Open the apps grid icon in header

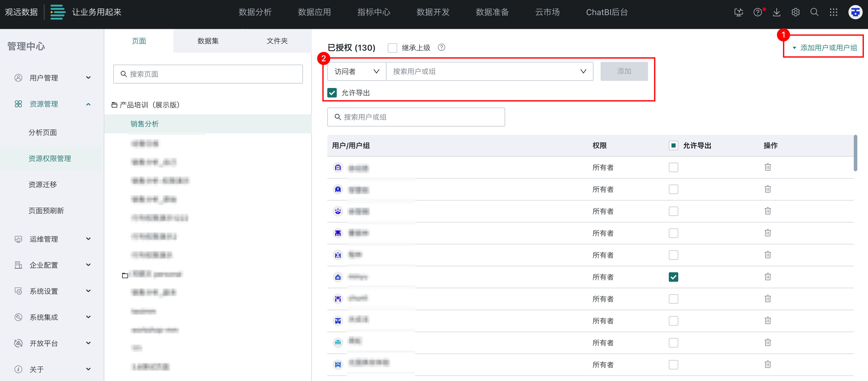833,12
